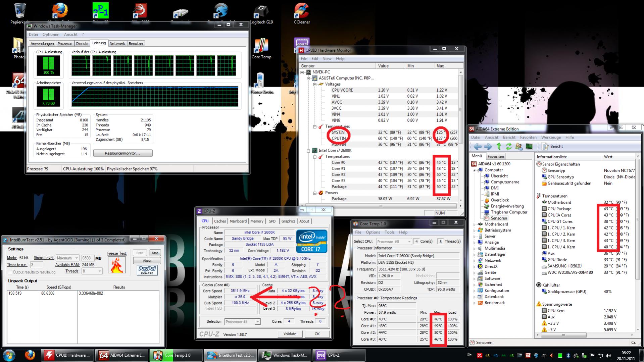This screenshot has height=362, width=644.
Task: Open the Windows Start orb
Action: pyautogui.click(x=9, y=355)
